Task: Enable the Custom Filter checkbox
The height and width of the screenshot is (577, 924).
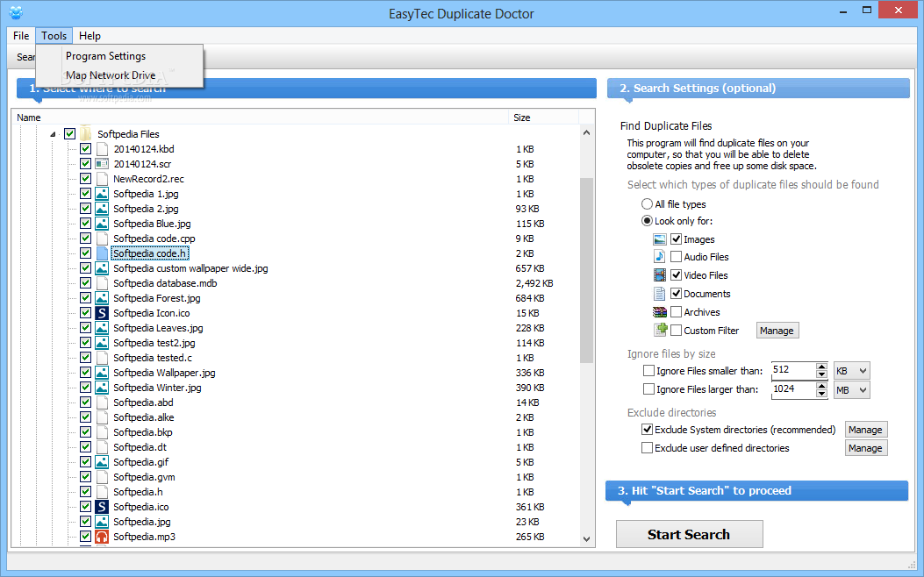Action: pyautogui.click(x=676, y=331)
